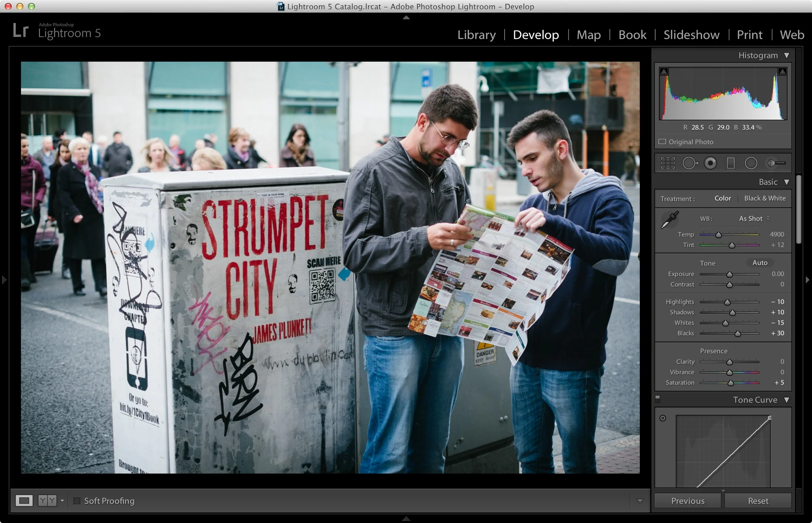Switch Treatment to Black & White

(765, 198)
